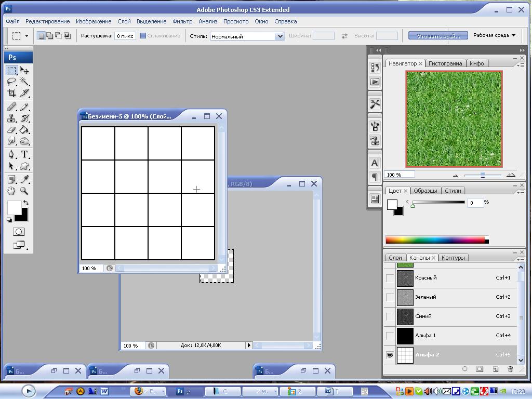Open the Фильтр menu
Viewport: 532px width, 399px height.
point(182,21)
